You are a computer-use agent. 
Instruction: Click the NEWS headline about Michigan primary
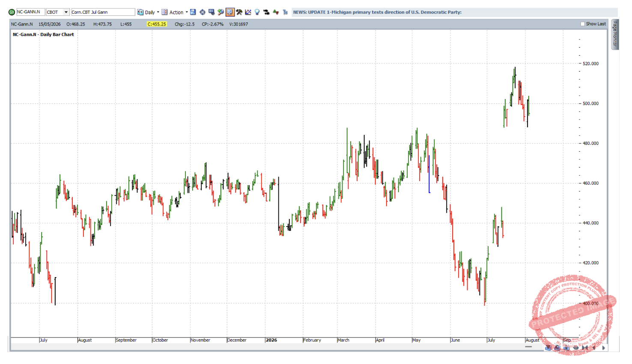tap(377, 12)
